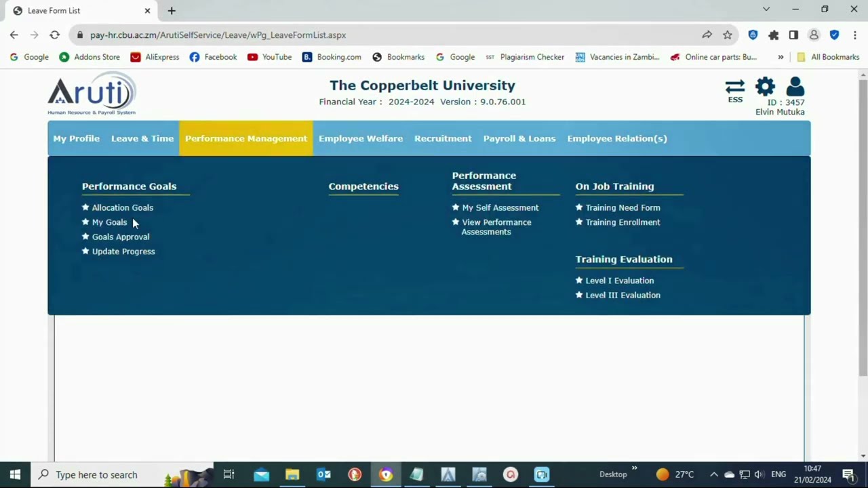868x488 pixels.
Task: Open Allocation Goals link
Action: (x=122, y=207)
